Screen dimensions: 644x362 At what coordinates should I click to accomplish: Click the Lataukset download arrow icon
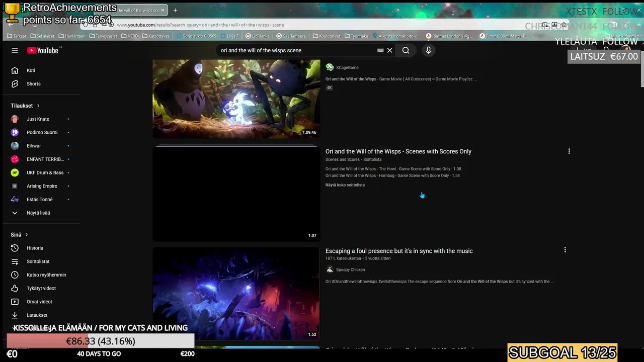[15, 315]
